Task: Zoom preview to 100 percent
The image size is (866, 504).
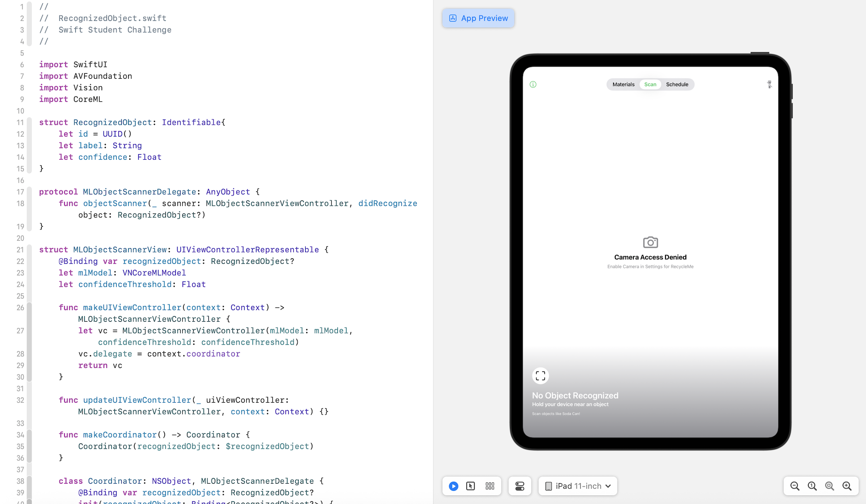Action: tap(812, 486)
